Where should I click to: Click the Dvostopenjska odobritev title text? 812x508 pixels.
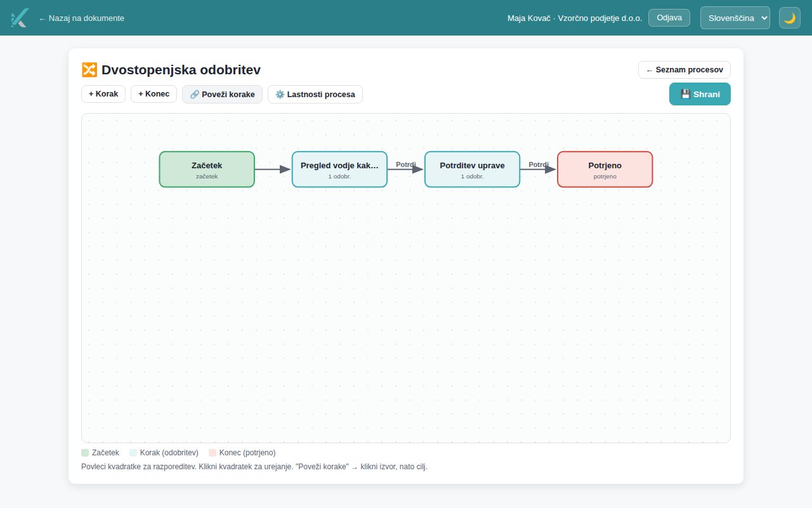point(181,70)
